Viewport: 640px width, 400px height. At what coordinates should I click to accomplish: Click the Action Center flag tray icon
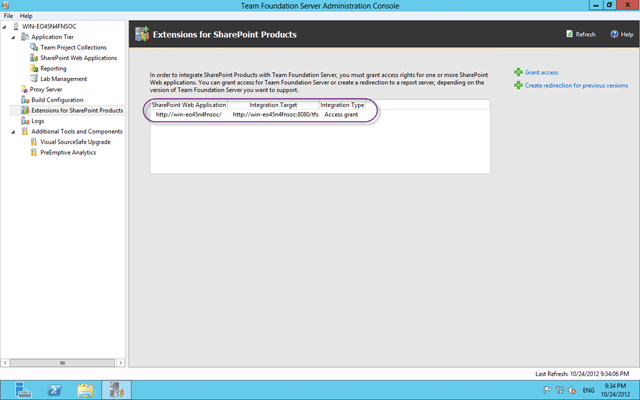[547, 390]
